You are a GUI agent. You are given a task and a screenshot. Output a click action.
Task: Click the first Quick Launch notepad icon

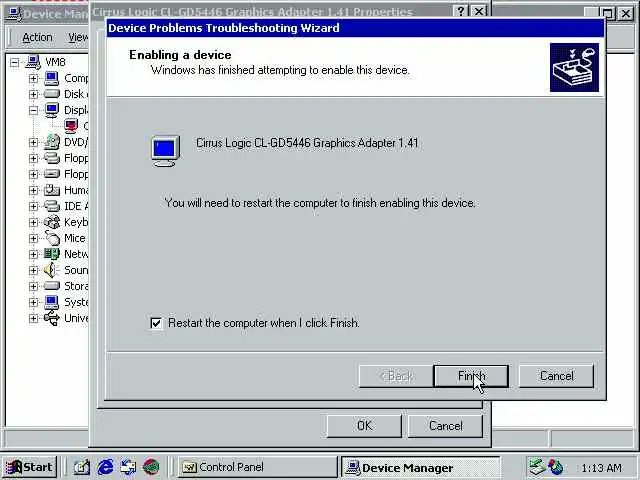82,467
